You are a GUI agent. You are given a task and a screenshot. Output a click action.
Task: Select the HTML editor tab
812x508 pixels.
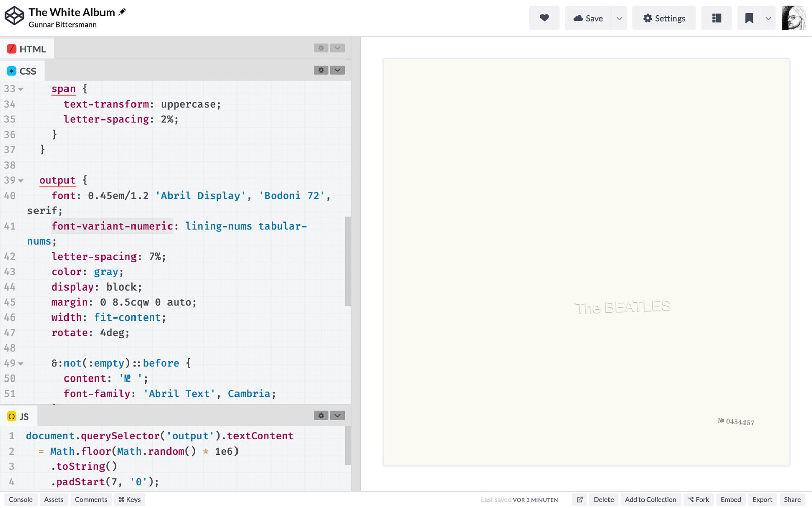coord(26,49)
